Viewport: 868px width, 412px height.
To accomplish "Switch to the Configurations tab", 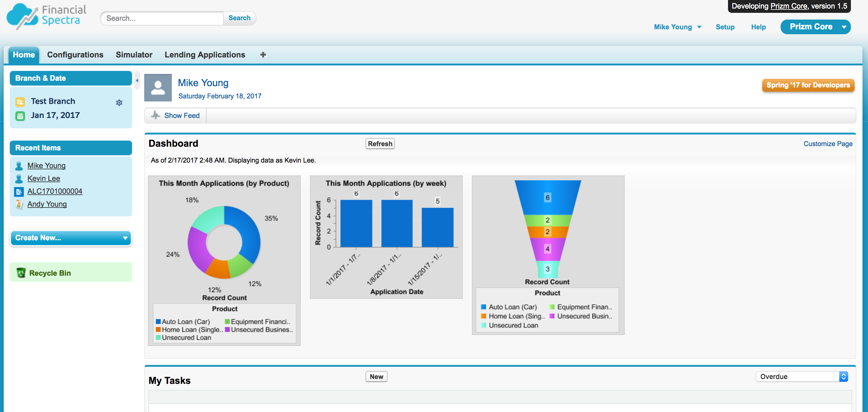I will coord(75,55).
